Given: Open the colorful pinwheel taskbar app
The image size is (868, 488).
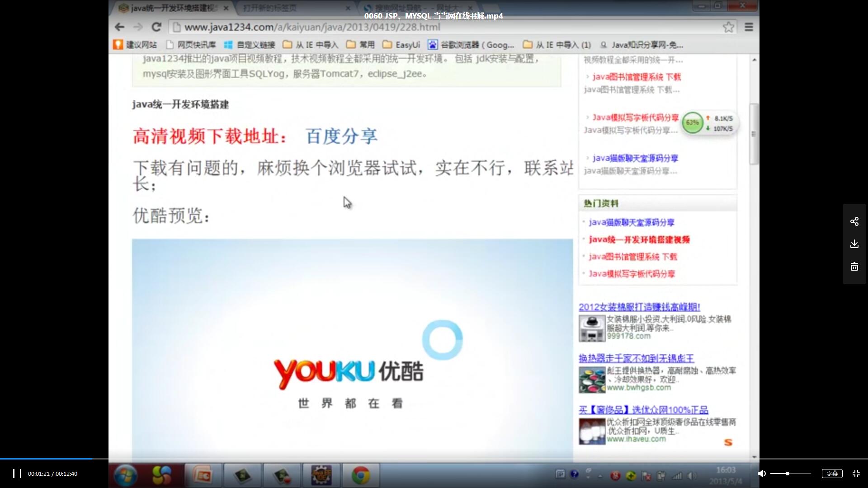Looking at the screenshot, I should 161,475.
